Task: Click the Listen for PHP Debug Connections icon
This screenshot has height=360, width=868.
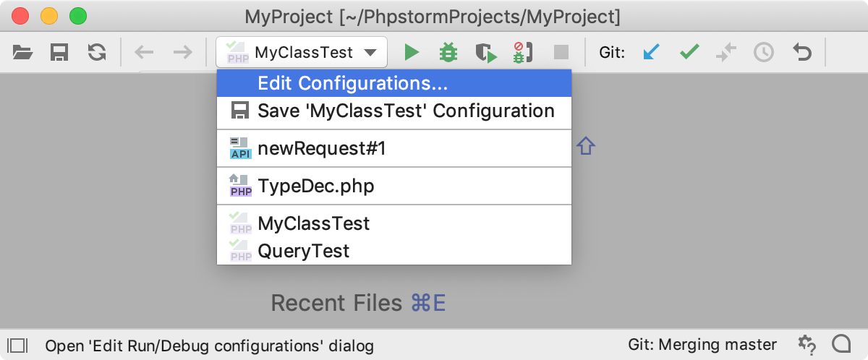Action: pyautogui.click(x=522, y=52)
